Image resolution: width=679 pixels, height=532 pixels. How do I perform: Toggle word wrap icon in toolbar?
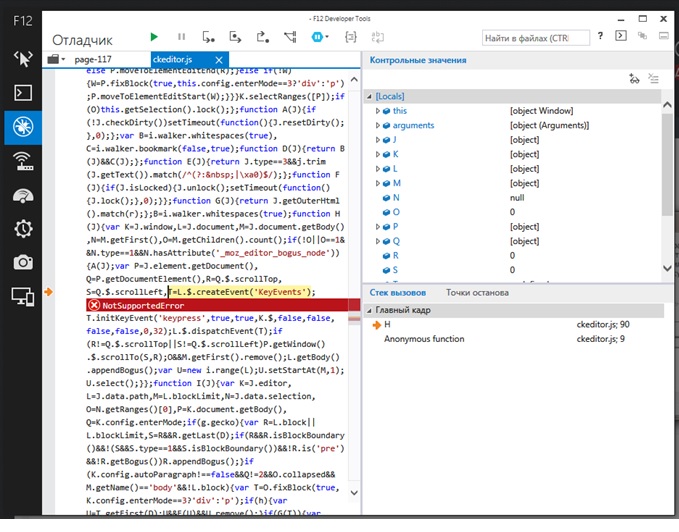378,37
